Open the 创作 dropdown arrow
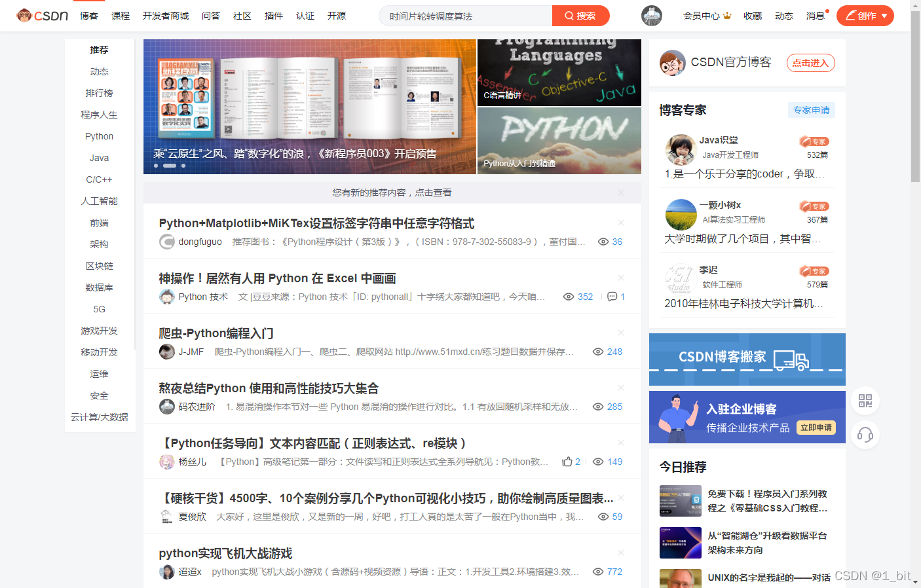Image resolution: width=921 pixels, height=588 pixels. coord(884,16)
